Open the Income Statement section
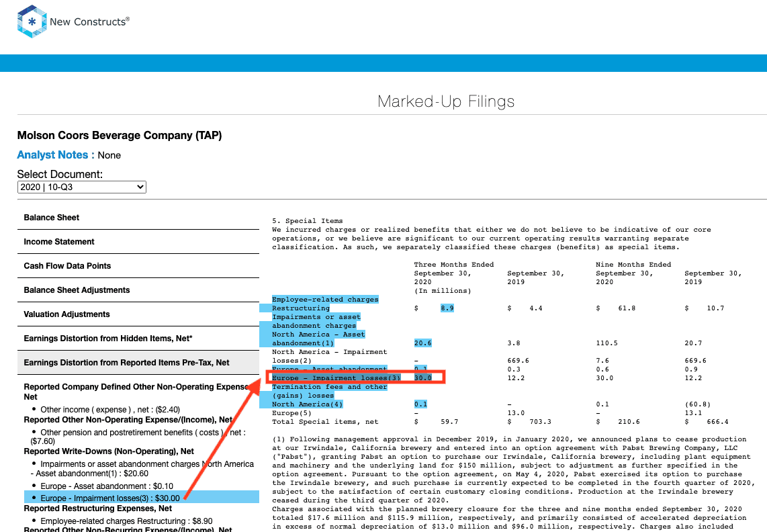 click(x=138, y=242)
